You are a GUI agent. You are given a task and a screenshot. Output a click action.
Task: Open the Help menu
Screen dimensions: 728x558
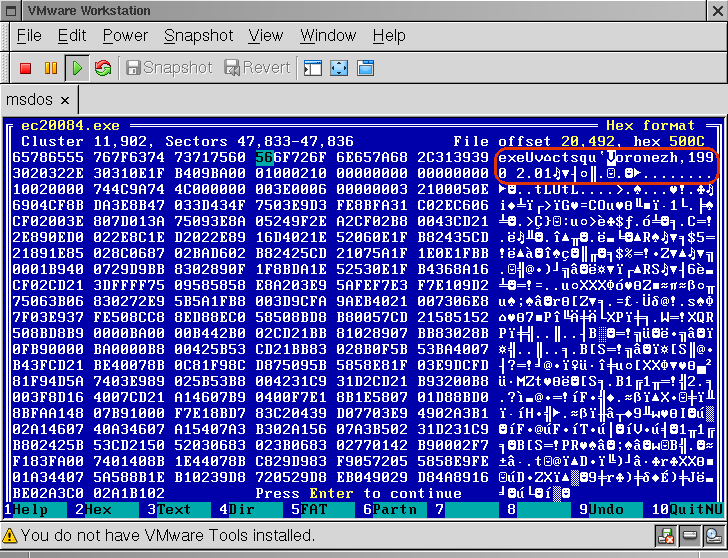pyautogui.click(x=389, y=36)
